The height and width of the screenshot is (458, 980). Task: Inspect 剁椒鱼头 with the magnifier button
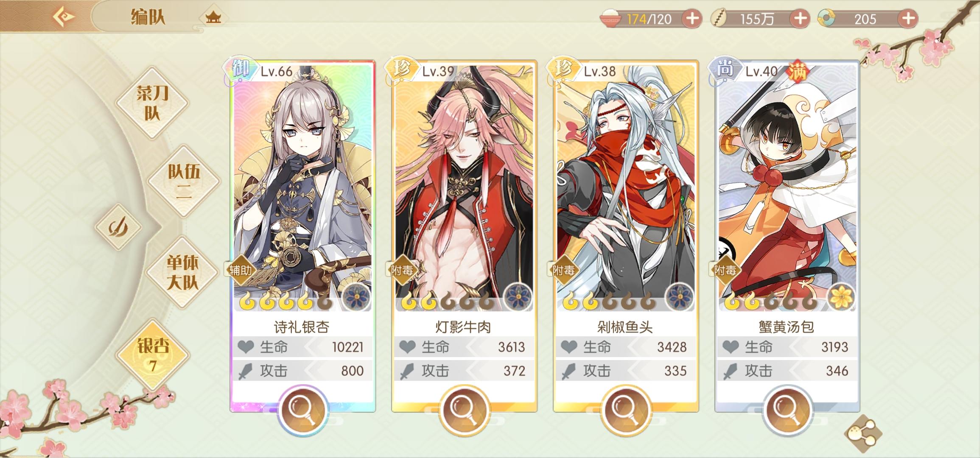(x=625, y=410)
